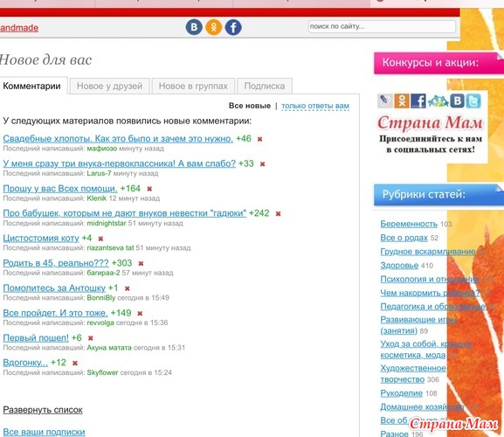
Task: Open 'Все ваши подписки' link
Action: pyautogui.click(x=44, y=432)
